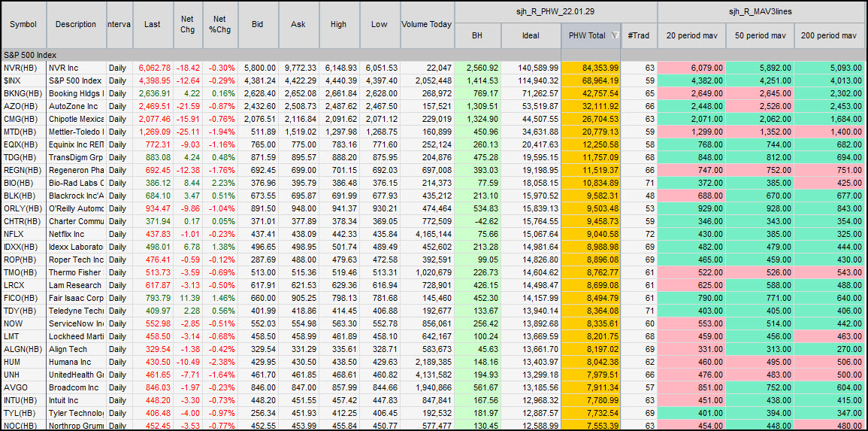868x431 pixels.
Task: Click the Net %Chg column header
Action: click(x=219, y=24)
